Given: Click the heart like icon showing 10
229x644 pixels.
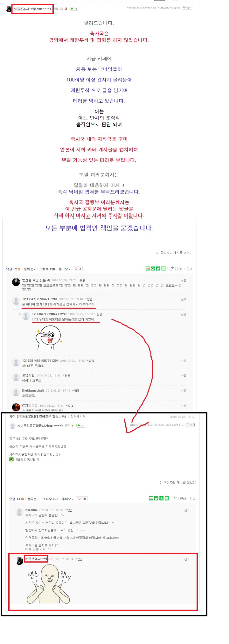Looking at the screenshot, I should 82,499.
